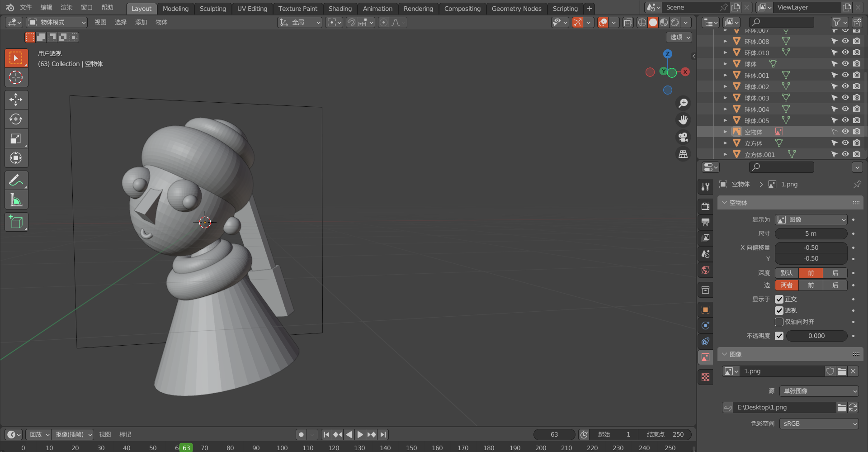Enable the 仅轴向对齐 checkbox

point(779,322)
